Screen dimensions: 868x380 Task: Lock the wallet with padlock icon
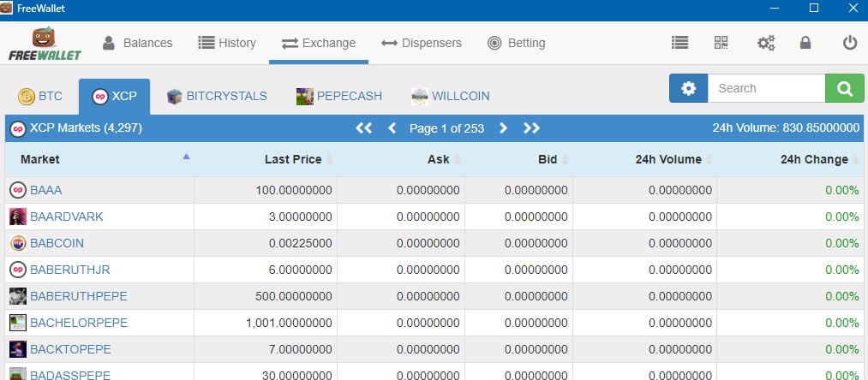pyautogui.click(x=805, y=43)
